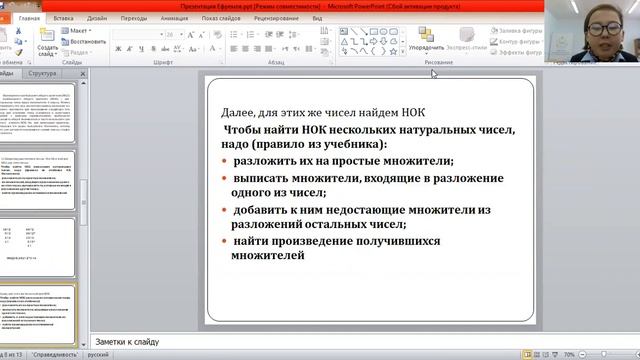Select the text box shape in gallery
Screen dimensions: 640x360
(344, 31)
